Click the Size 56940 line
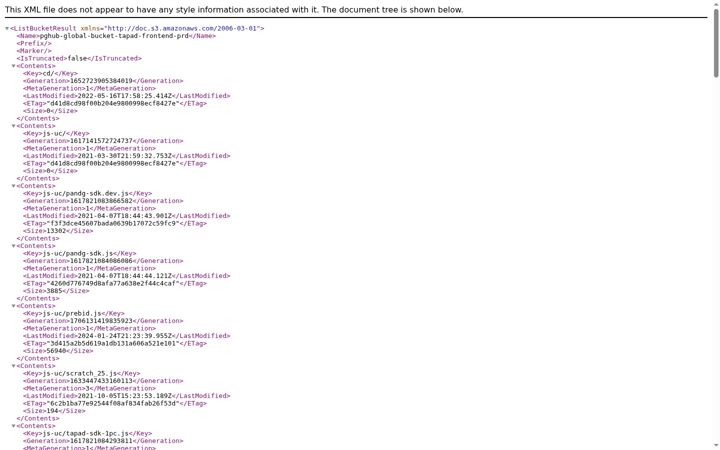This screenshot has height=450, width=720. click(x=58, y=351)
